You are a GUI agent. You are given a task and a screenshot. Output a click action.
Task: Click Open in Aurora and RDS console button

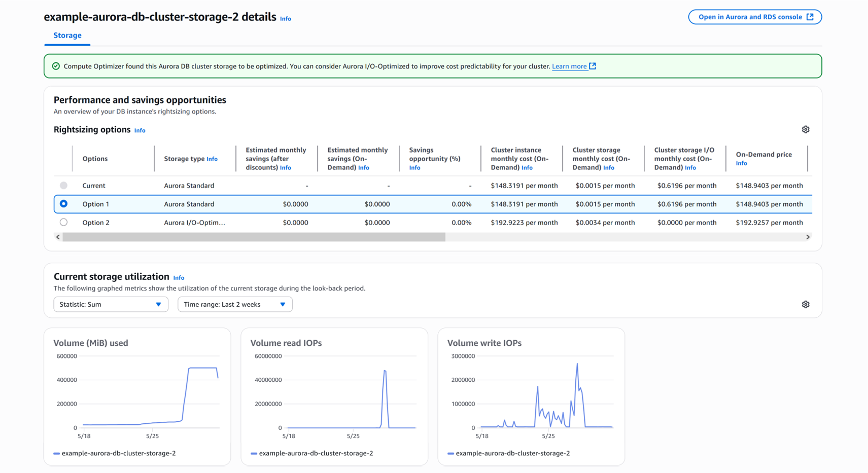(754, 17)
